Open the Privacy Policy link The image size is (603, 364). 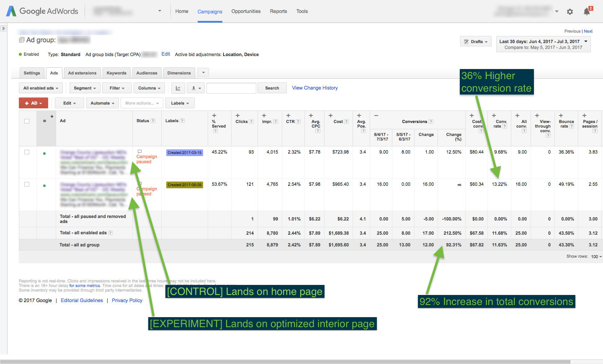[x=127, y=300]
